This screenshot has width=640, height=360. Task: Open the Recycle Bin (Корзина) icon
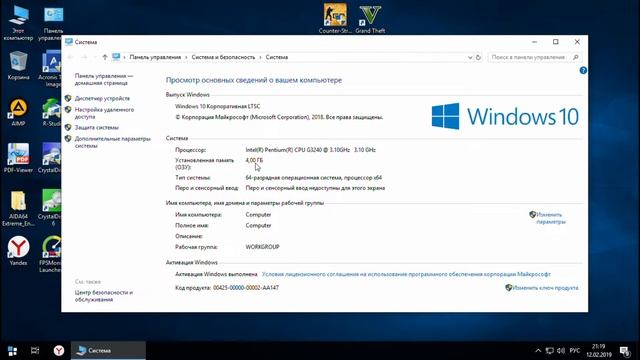(x=18, y=65)
